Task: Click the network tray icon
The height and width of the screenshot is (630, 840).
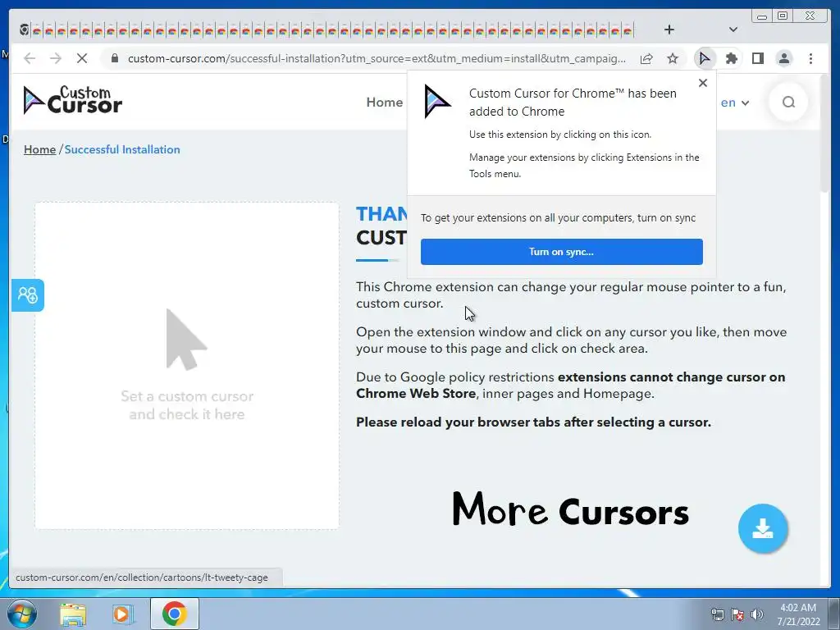Action: pos(717,614)
